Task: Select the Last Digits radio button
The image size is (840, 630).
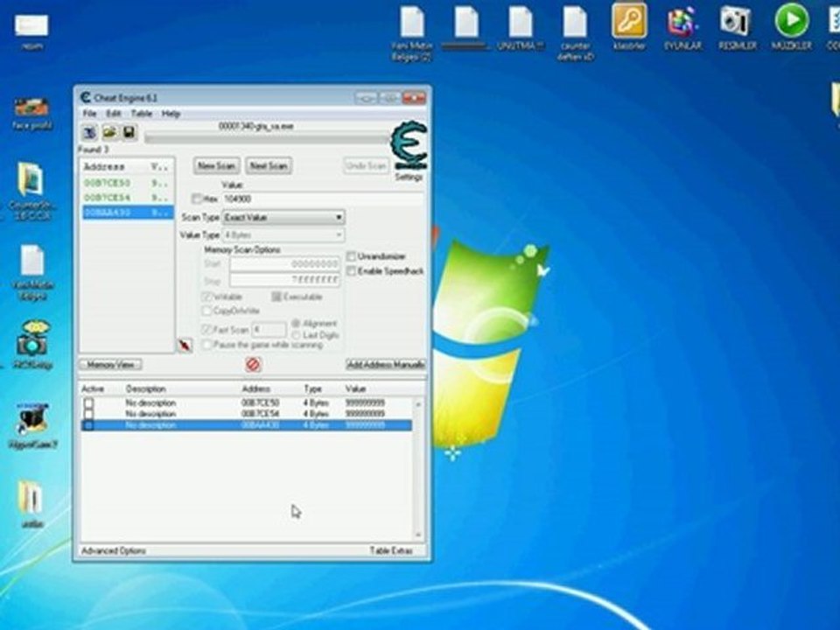Action: [x=296, y=335]
